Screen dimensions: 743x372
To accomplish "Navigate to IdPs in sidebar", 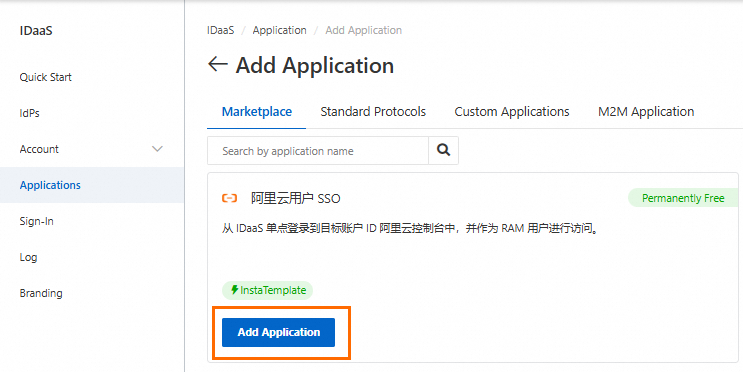I will [x=29, y=113].
